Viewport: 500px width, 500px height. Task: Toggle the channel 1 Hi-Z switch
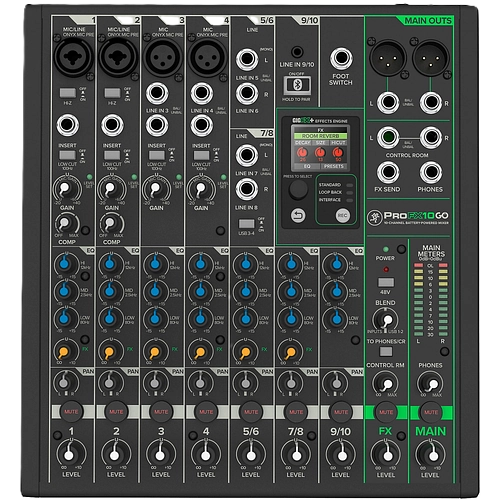point(68,93)
